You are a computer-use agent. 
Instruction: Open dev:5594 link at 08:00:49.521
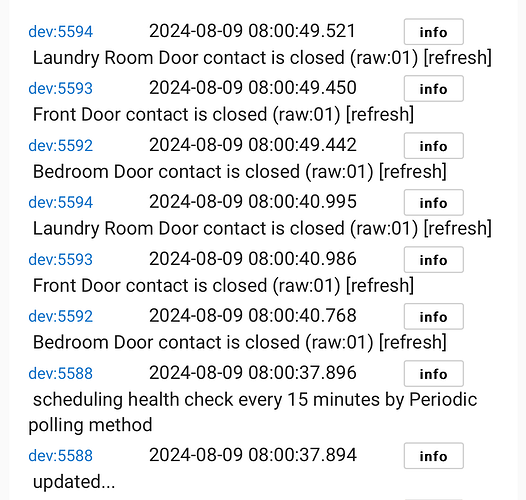click(60, 32)
